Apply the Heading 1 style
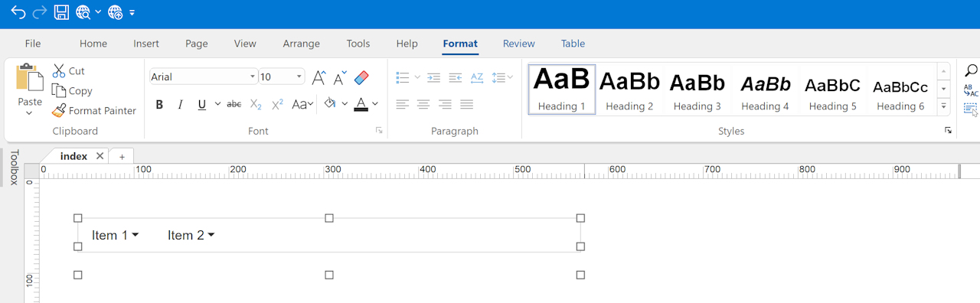The width and height of the screenshot is (980, 303). click(562, 89)
